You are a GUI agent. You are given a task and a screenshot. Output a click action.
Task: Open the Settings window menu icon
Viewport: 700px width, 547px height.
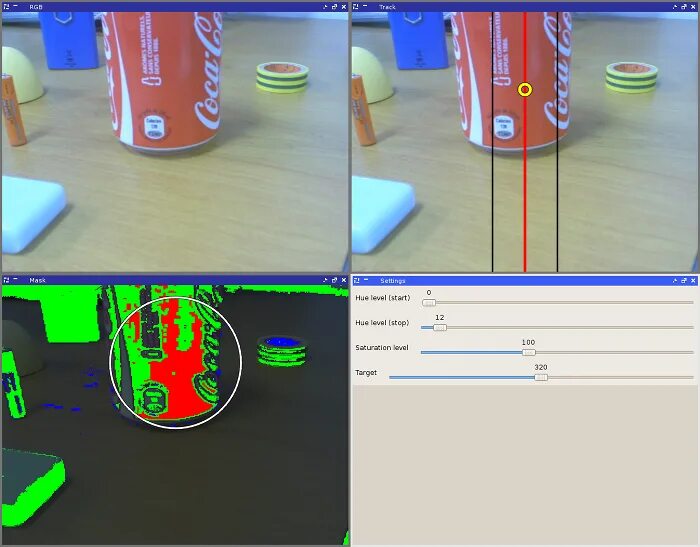pyautogui.click(x=356, y=280)
